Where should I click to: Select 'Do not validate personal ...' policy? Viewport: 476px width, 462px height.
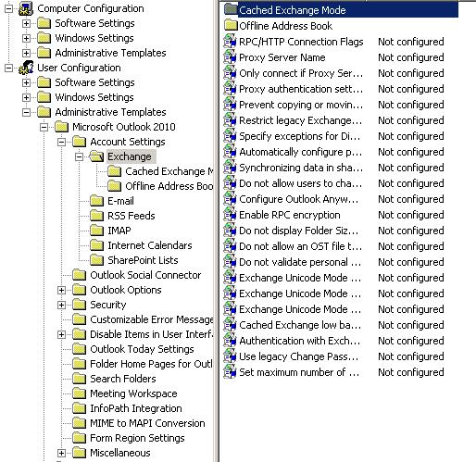[x=300, y=262]
